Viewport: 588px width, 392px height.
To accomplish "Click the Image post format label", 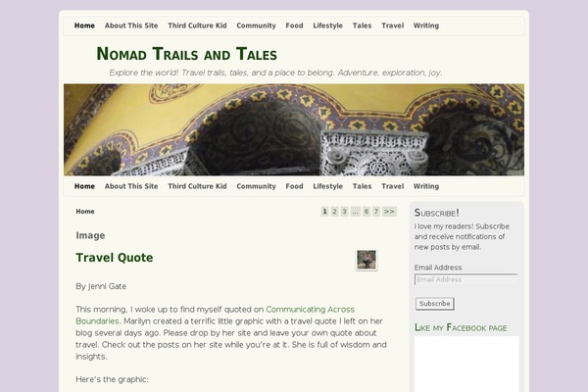I will pyautogui.click(x=90, y=235).
